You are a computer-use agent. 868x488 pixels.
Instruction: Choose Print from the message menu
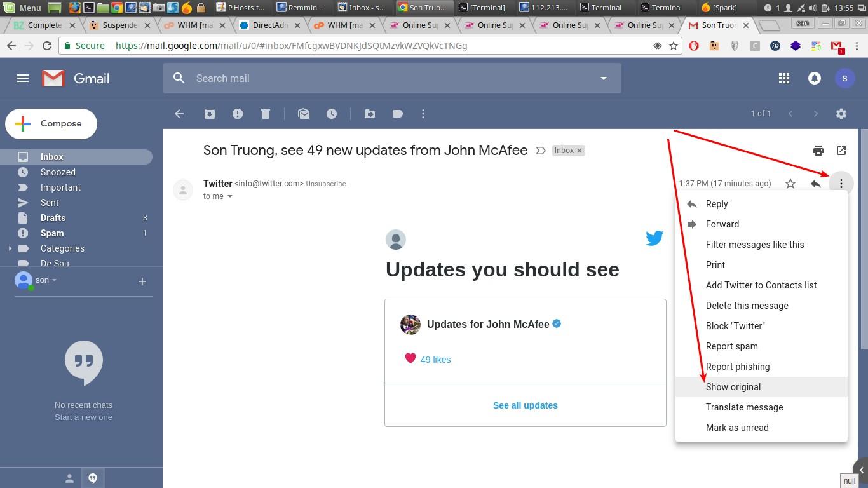pos(761,265)
